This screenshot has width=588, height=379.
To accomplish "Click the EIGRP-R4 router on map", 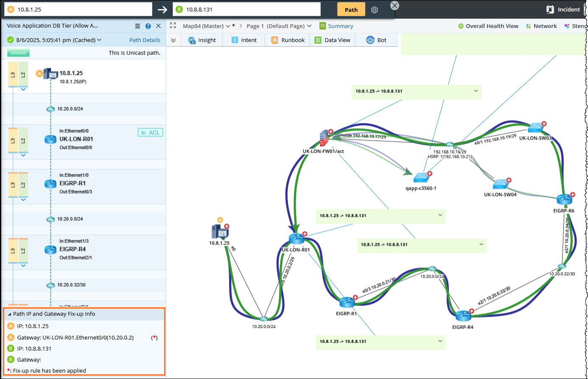I will coord(463,316).
